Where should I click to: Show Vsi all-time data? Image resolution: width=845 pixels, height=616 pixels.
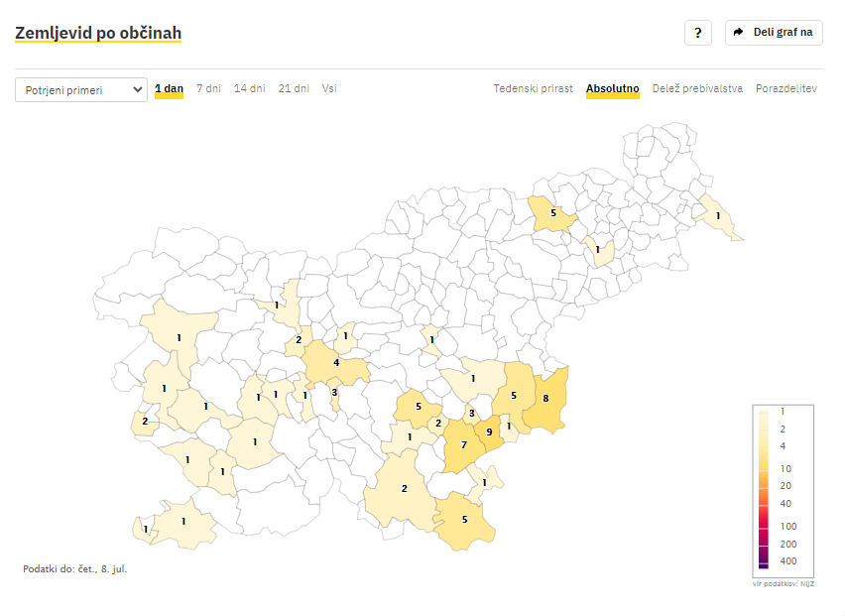click(329, 89)
